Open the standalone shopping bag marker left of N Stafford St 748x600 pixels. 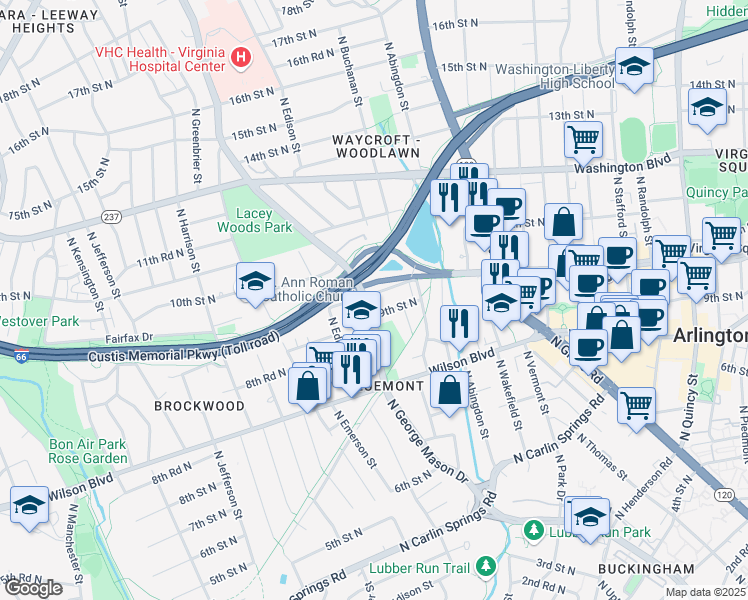coord(563,226)
